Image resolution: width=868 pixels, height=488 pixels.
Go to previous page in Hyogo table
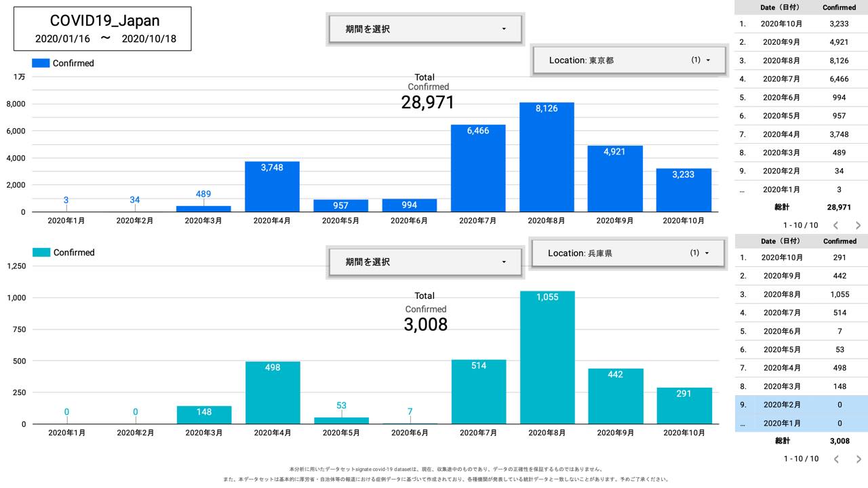coord(835,459)
